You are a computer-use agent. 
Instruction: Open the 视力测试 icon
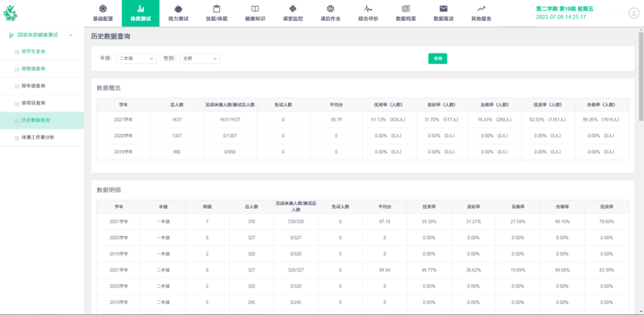pos(178,8)
